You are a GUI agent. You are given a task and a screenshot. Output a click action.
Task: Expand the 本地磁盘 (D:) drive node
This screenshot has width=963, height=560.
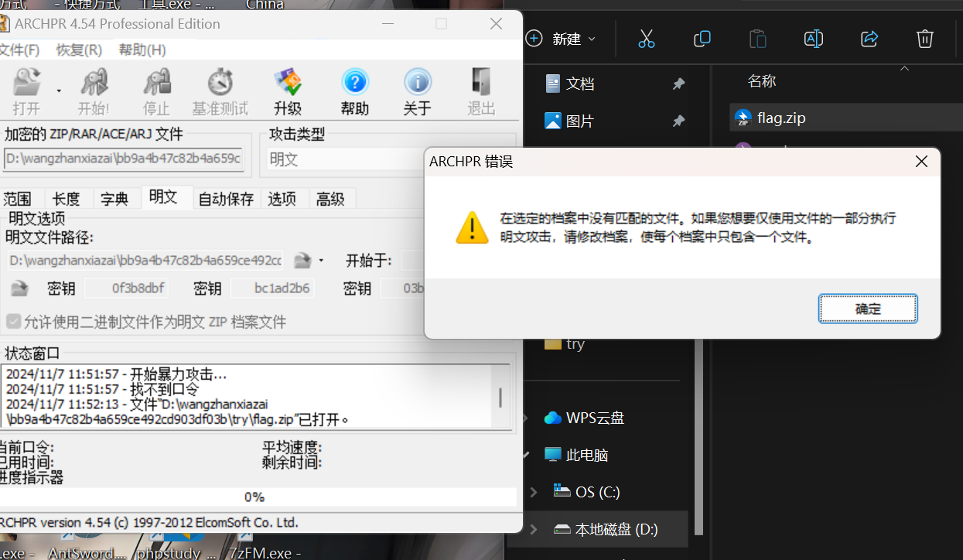(533, 530)
